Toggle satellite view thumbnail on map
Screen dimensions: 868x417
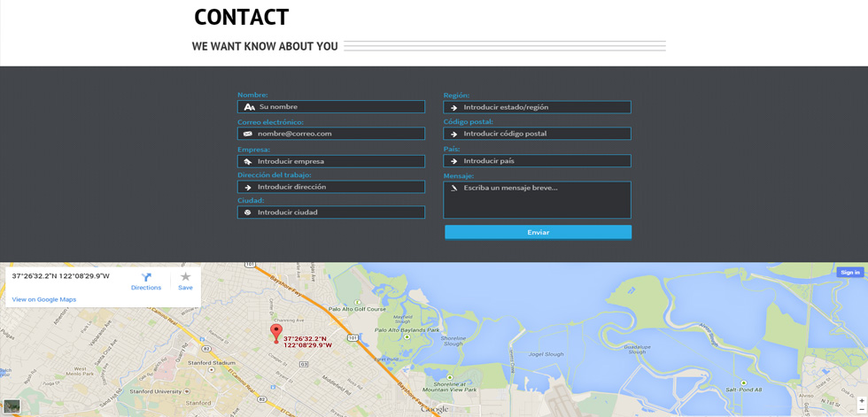pos(12,406)
